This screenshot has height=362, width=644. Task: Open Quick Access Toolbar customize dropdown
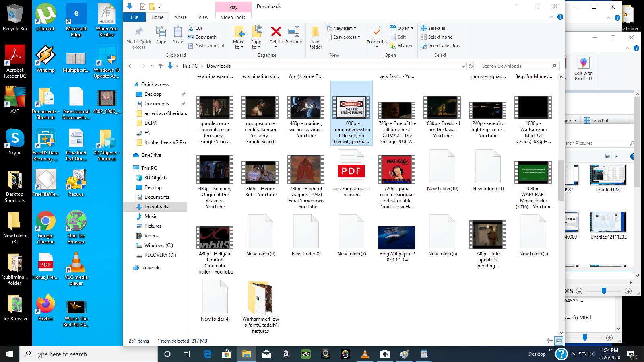(159, 6)
